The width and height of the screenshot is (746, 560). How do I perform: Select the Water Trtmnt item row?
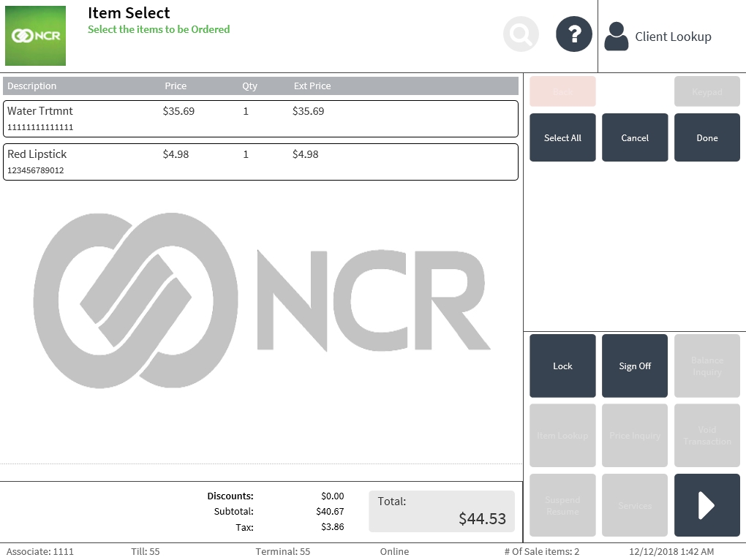[x=260, y=118]
